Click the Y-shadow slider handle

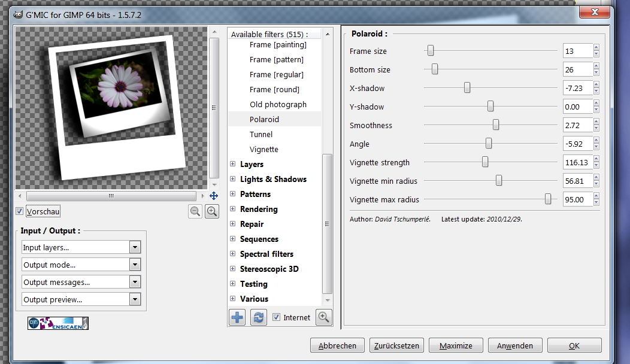pos(490,106)
